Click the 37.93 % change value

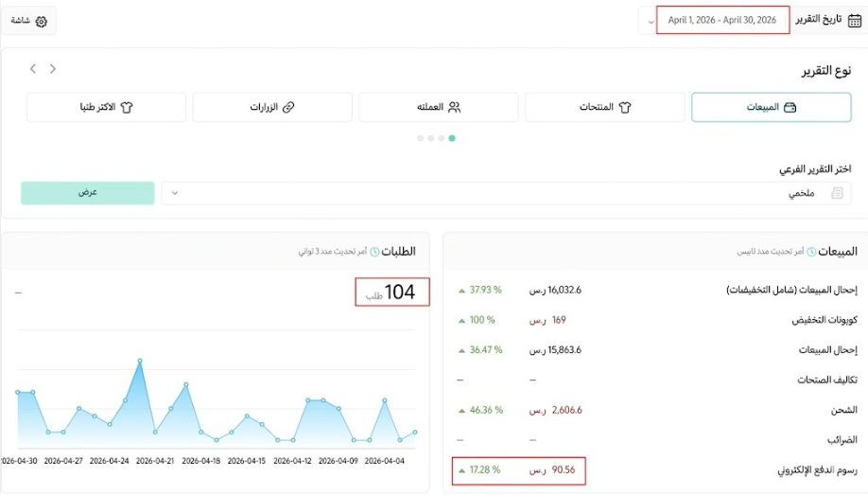(x=485, y=290)
